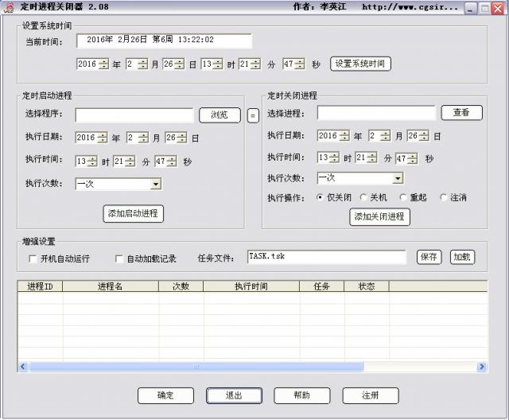Select the 重起 radio option
The height and width of the screenshot is (420, 509).
pyautogui.click(x=403, y=197)
